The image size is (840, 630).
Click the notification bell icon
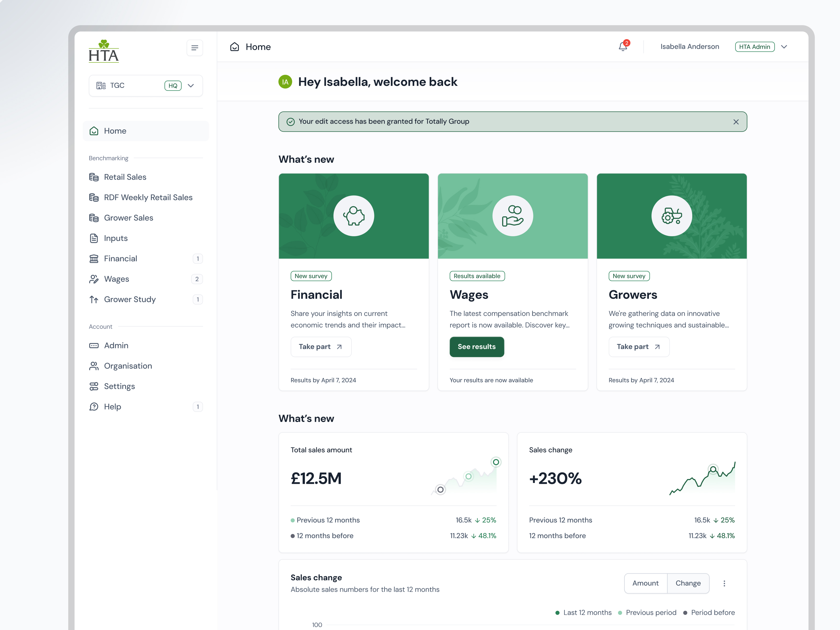click(x=623, y=47)
